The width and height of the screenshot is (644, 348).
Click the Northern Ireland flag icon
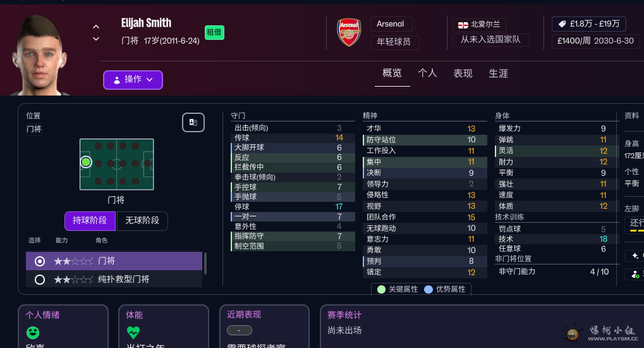click(463, 25)
